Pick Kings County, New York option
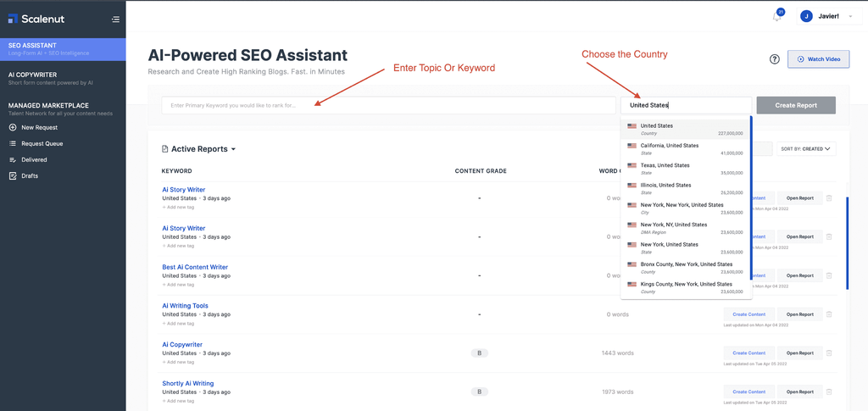The image size is (868, 411). click(x=685, y=287)
